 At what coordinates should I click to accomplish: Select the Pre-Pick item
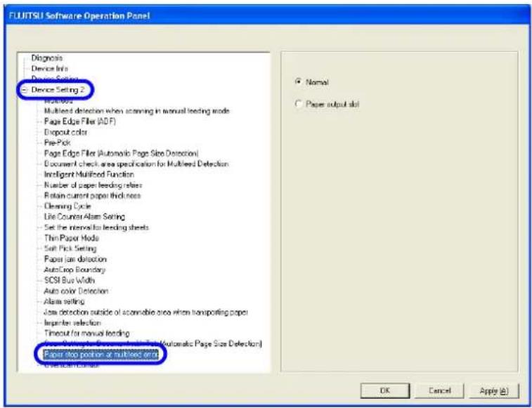(x=58, y=143)
